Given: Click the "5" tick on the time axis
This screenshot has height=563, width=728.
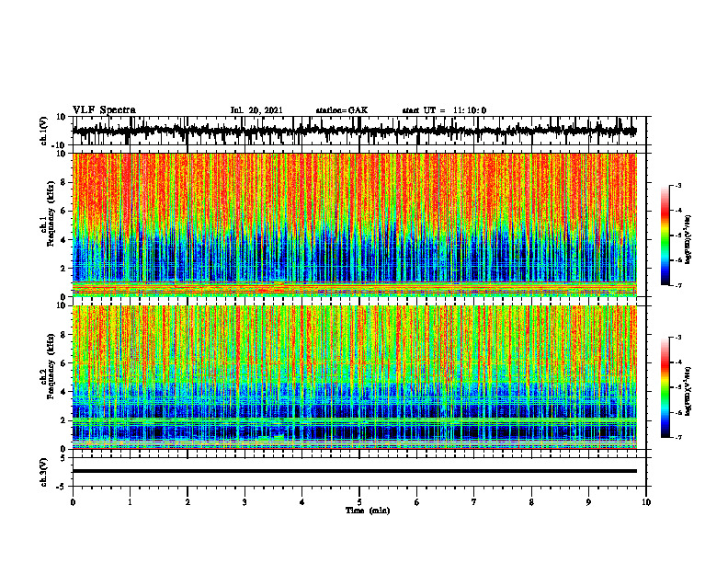Looking at the screenshot, I should click(359, 502).
